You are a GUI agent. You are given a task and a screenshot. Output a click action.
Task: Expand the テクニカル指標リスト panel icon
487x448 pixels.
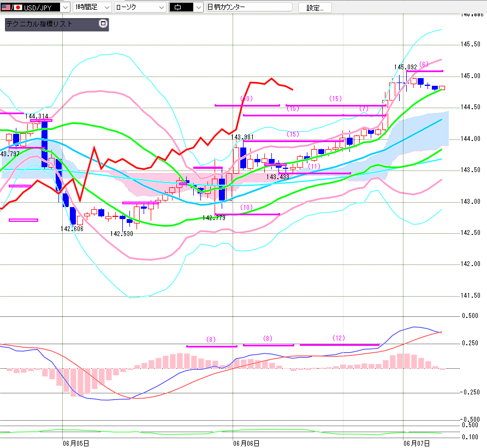[103, 23]
